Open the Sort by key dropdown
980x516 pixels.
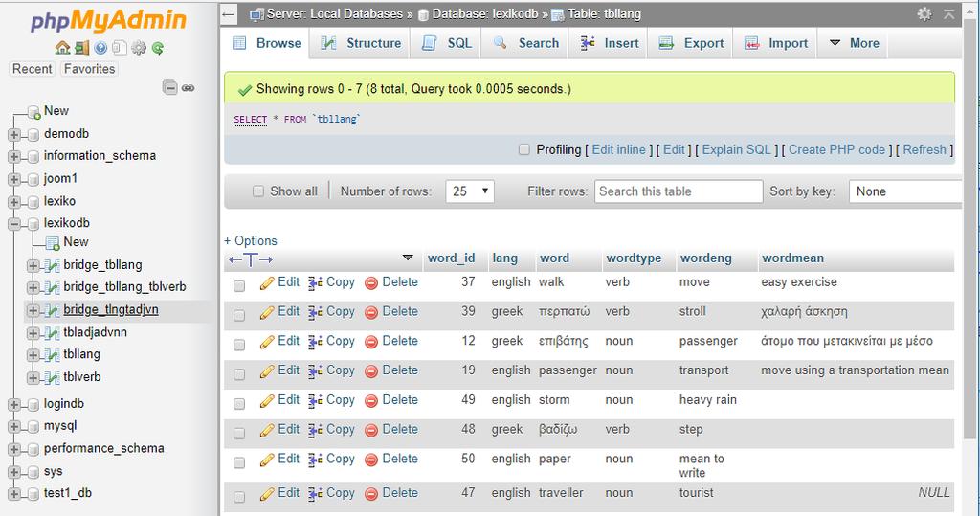tap(905, 191)
